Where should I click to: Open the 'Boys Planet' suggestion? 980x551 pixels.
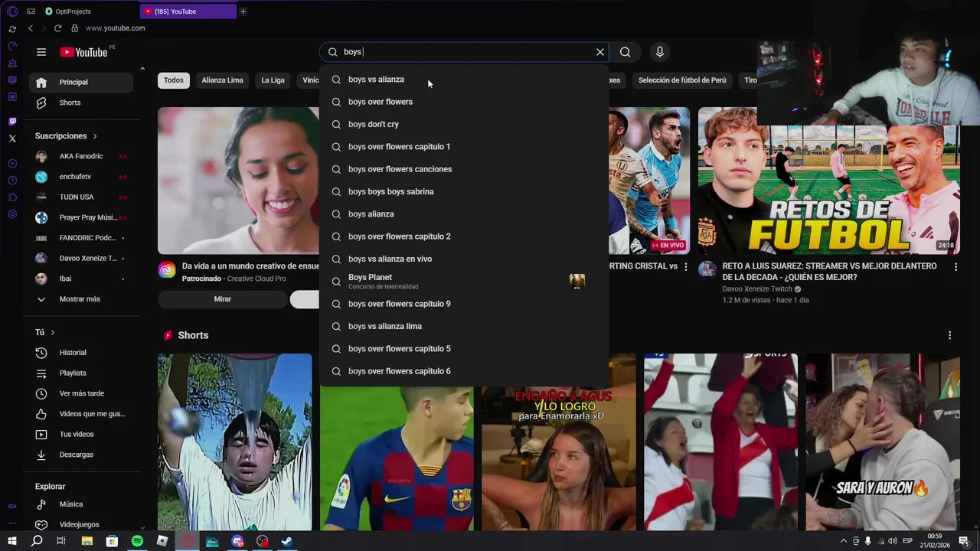pyautogui.click(x=464, y=282)
